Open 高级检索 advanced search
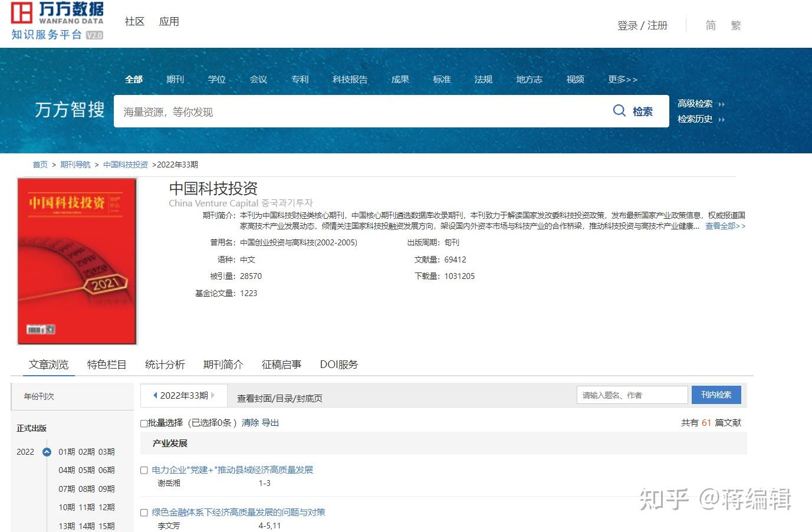This screenshot has height=532, width=812. click(x=695, y=104)
